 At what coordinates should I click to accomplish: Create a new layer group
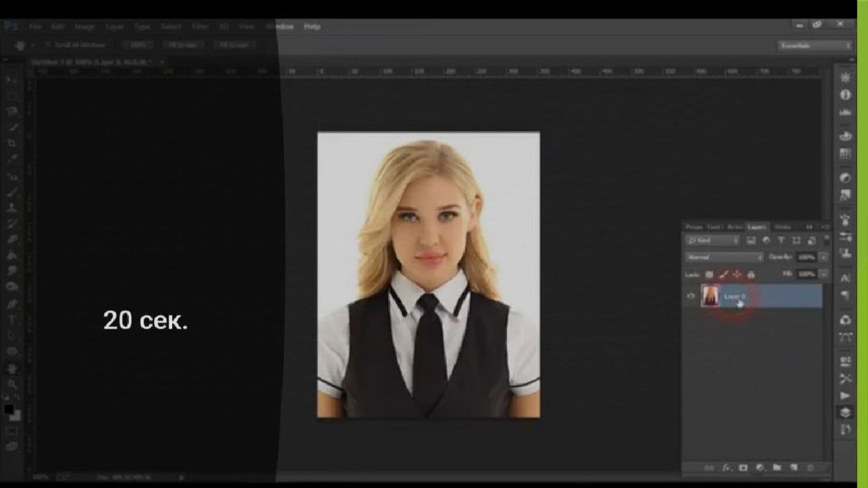[x=776, y=468]
